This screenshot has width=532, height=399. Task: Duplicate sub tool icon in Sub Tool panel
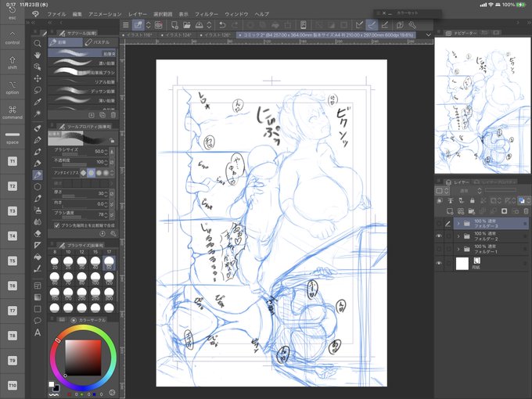point(102,115)
